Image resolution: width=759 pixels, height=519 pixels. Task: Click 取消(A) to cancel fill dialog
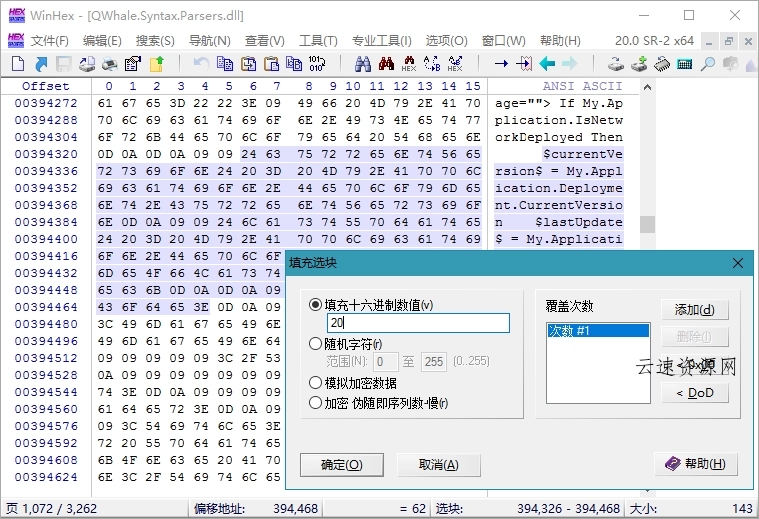point(439,465)
